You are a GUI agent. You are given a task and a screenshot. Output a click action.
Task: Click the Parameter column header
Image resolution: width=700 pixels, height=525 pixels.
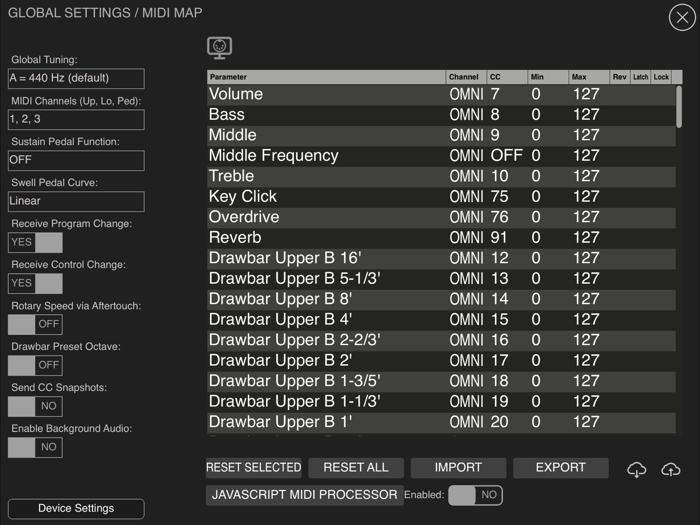326,77
